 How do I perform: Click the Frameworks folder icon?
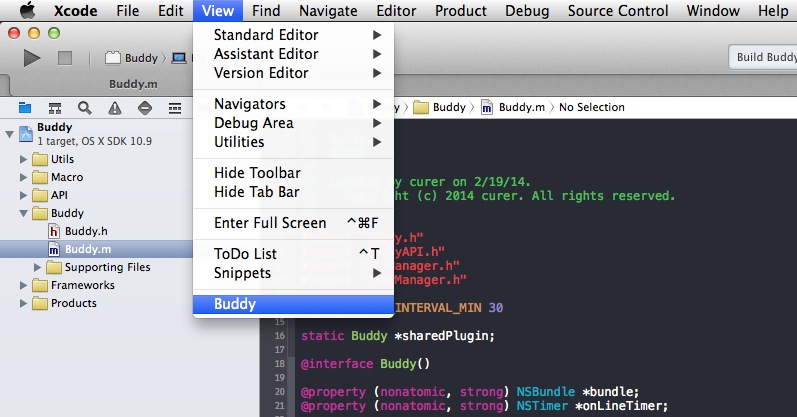[x=40, y=285]
